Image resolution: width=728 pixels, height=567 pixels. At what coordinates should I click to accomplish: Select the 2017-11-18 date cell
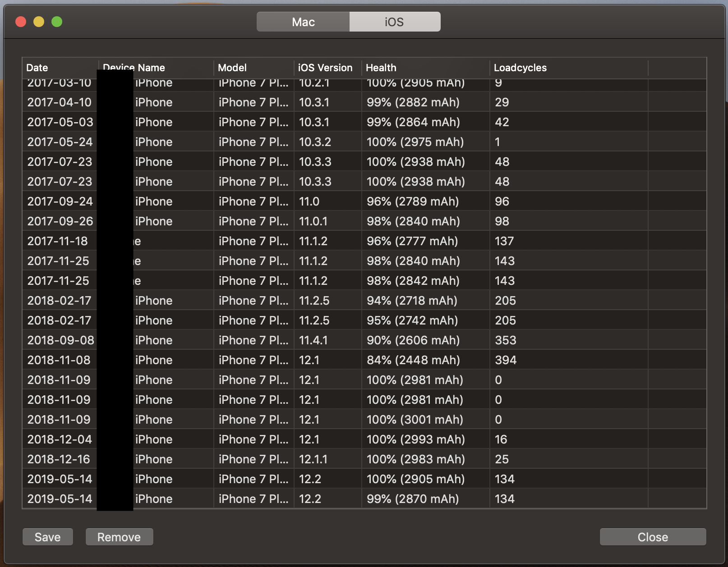(58, 241)
